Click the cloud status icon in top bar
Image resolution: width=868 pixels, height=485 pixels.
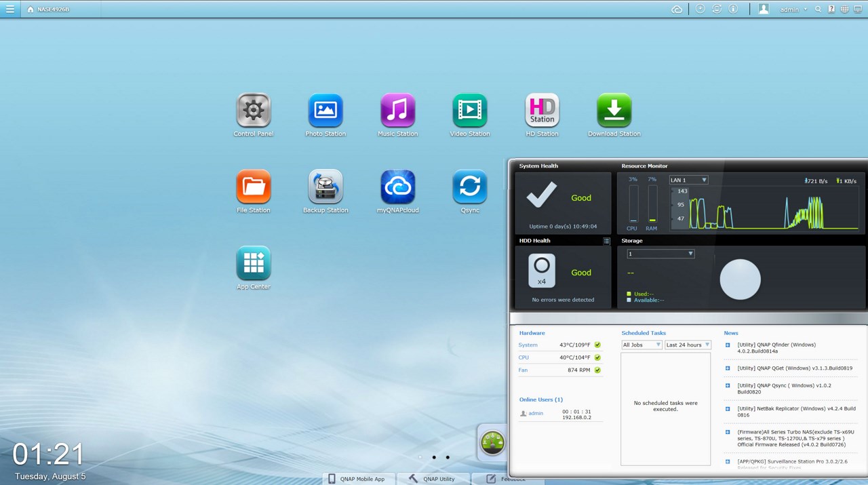pyautogui.click(x=677, y=9)
